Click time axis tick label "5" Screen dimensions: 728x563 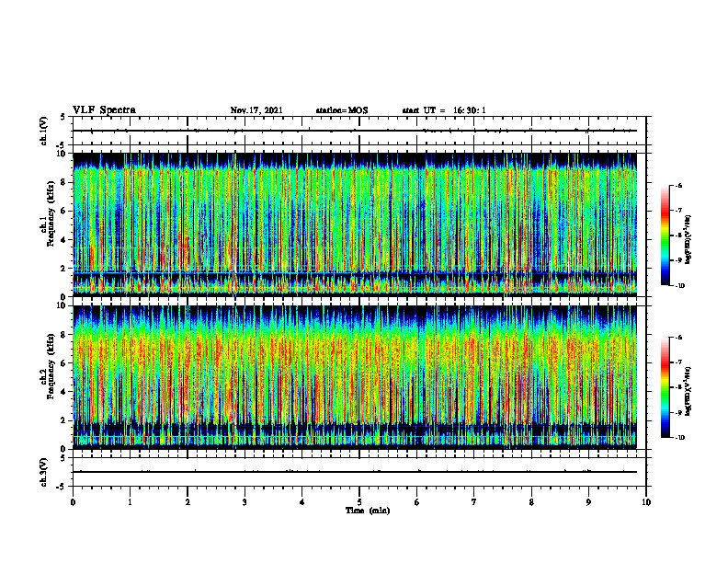(359, 502)
